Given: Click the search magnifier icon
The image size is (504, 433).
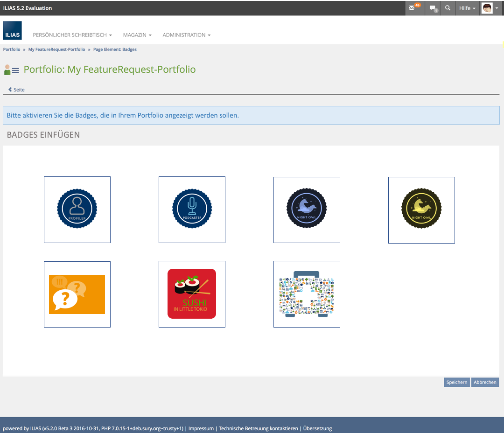Looking at the screenshot, I should tap(448, 8).
